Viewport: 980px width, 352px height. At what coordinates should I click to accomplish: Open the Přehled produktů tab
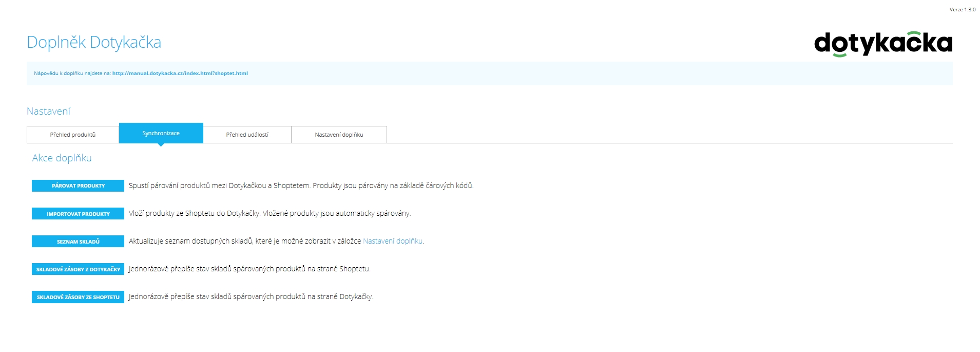(73, 135)
